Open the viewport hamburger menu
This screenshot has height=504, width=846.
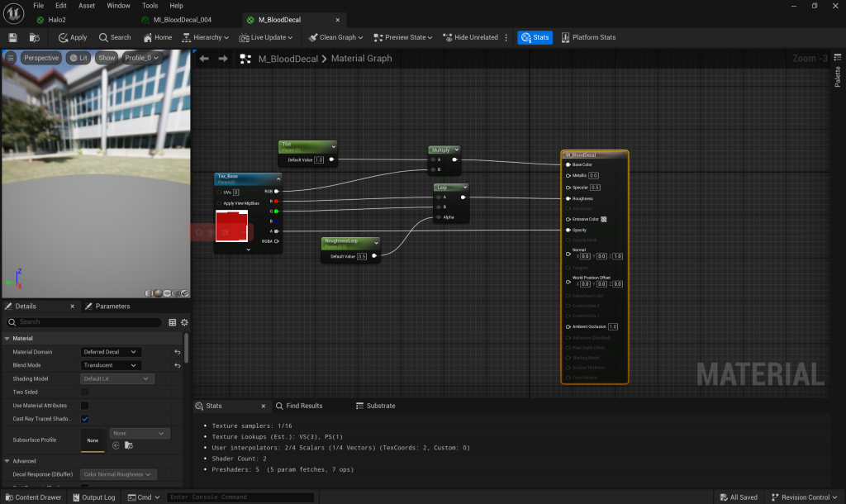(x=11, y=58)
